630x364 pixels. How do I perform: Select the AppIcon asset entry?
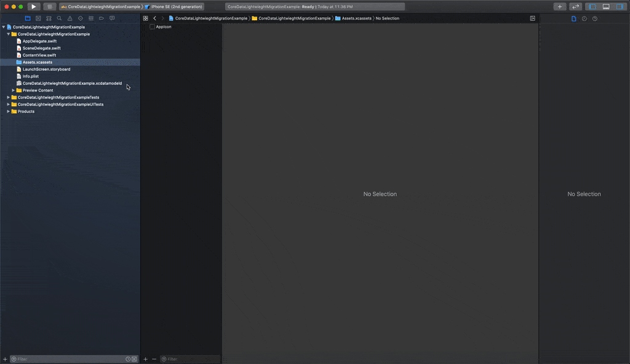point(162,26)
